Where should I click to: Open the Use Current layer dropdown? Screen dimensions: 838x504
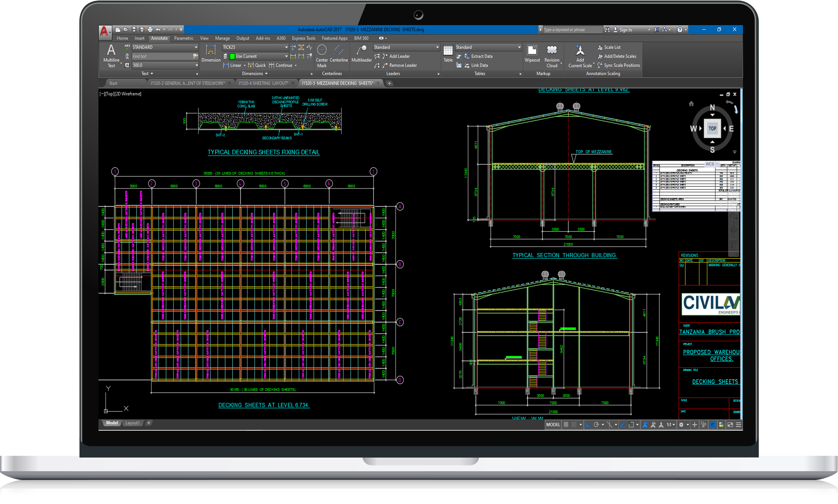(x=259, y=56)
